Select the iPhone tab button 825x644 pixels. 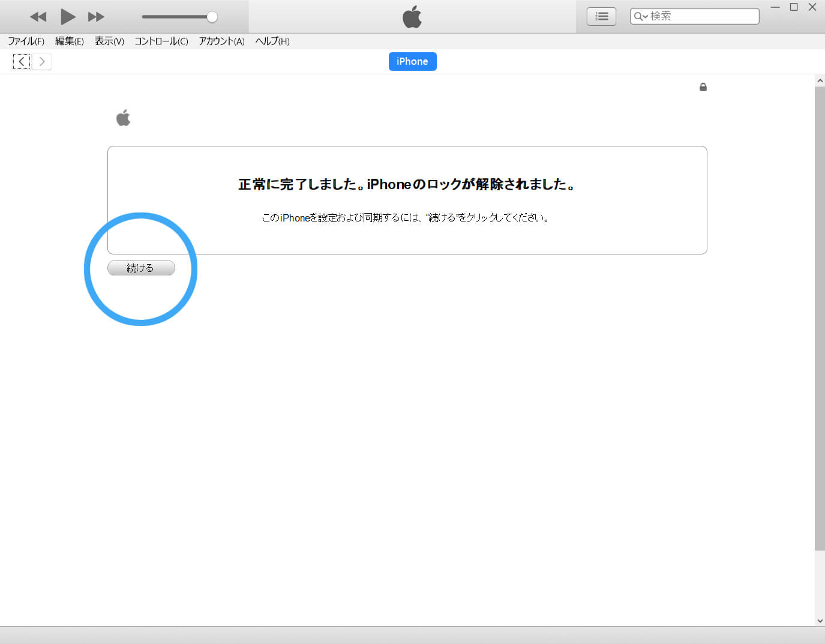pos(412,61)
